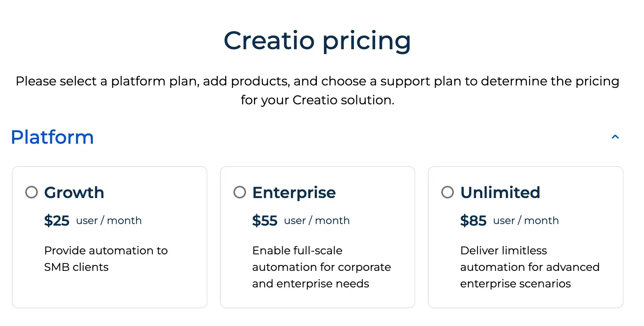
Task: Click the $25 price label
Action: [x=57, y=220]
